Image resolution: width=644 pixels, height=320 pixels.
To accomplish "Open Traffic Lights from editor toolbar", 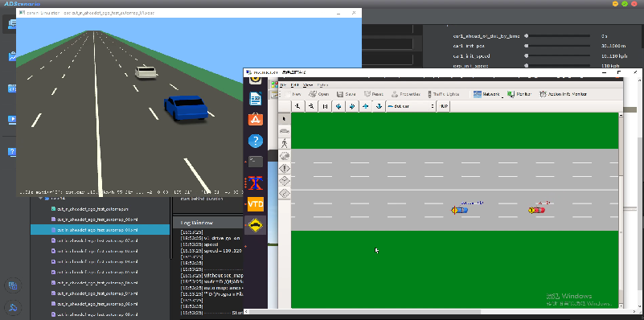I will pyautogui.click(x=444, y=94).
